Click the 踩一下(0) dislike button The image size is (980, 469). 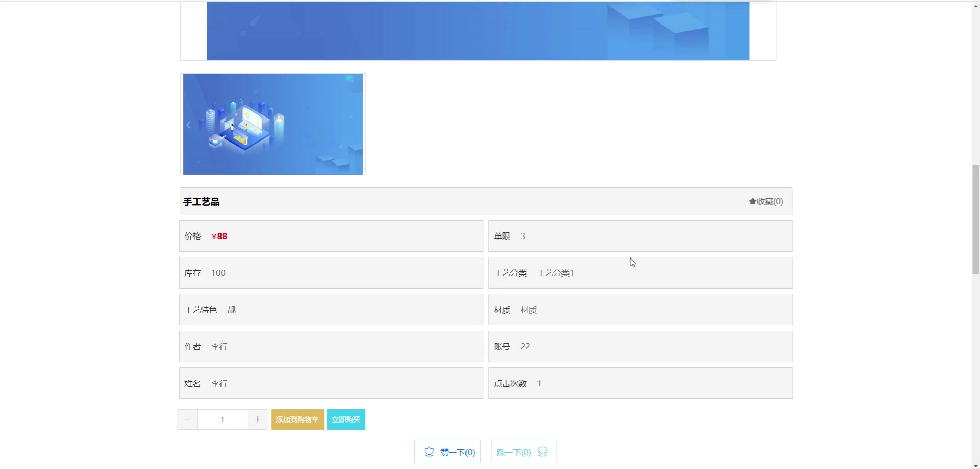tap(524, 452)
